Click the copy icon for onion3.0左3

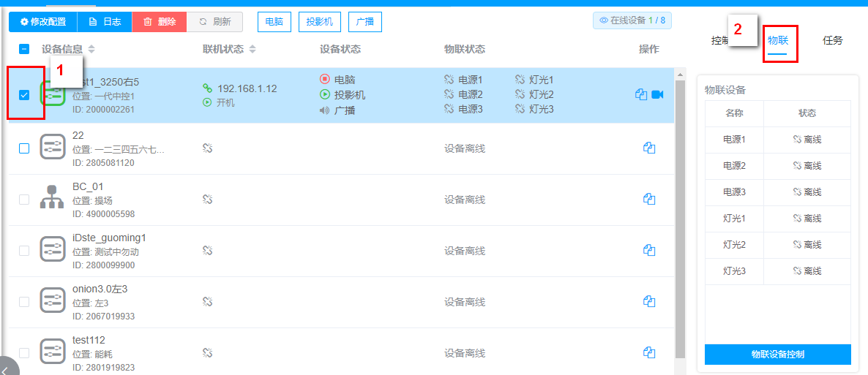pyautogui.click(x=648, y=301)
